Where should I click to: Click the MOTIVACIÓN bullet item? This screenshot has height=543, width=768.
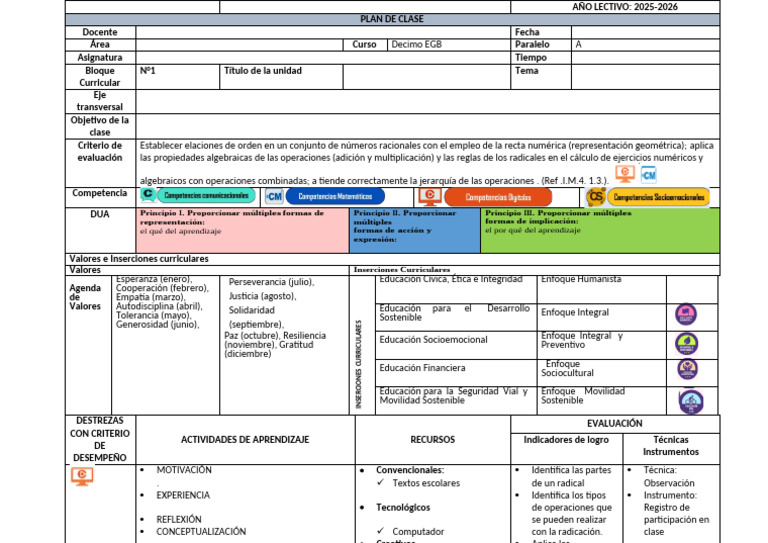pos(184,470)
